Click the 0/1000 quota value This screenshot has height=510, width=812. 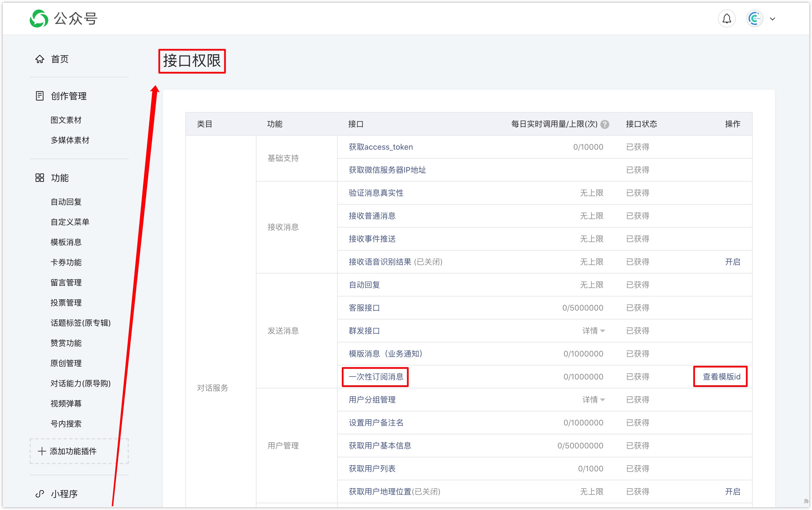pos(590,469)
